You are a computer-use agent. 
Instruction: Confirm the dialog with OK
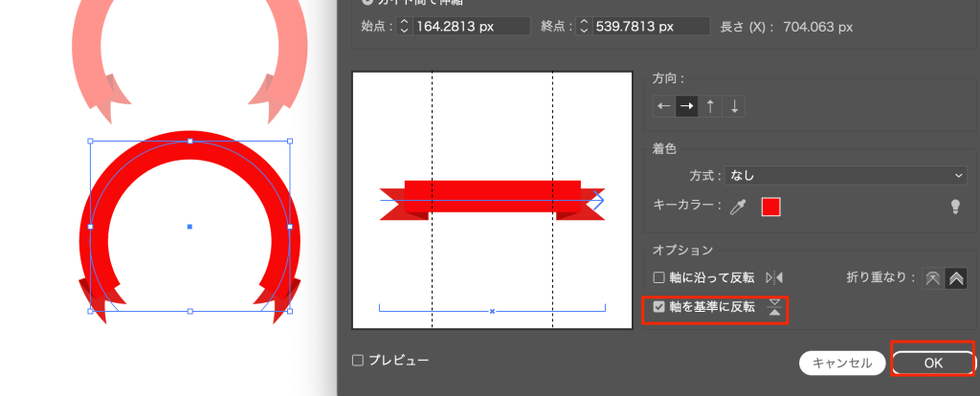pyautogui.click(x=933, y=363)
